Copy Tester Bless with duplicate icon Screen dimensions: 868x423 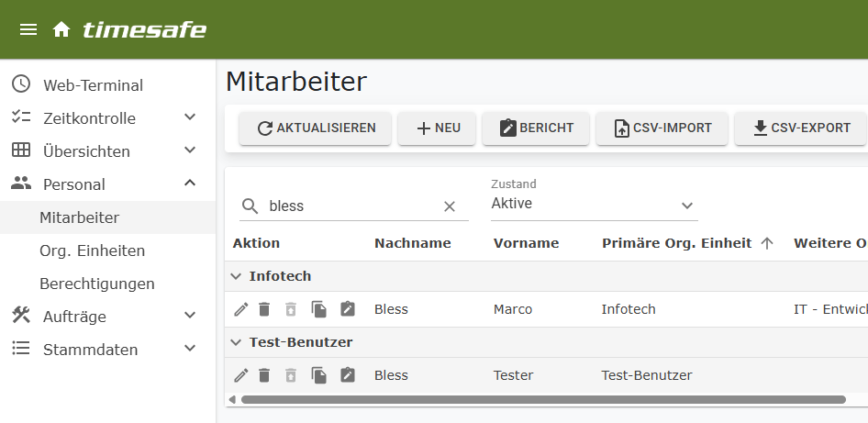(x=319, y=375)
